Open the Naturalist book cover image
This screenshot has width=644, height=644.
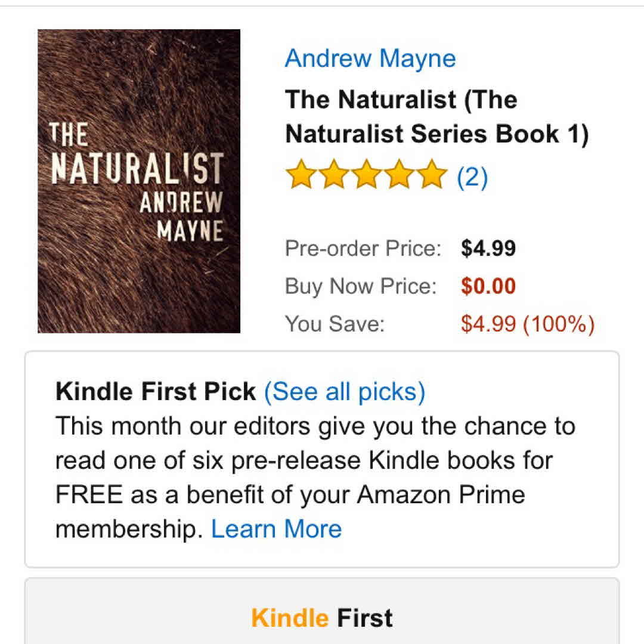(138, 181)
